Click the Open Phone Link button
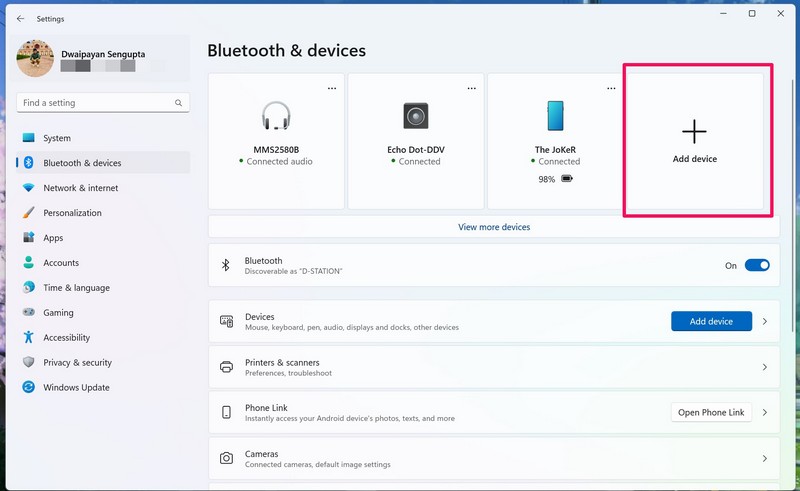This screenshot has height=491, width=800. 711,412
